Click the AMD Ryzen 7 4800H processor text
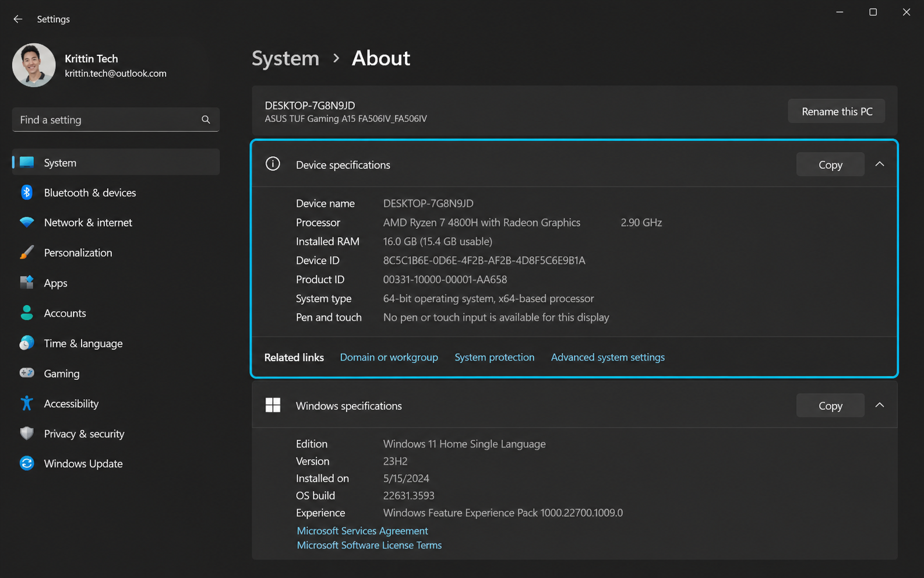Viewport: 924px width, 578px height. click(x=482, y=223)
